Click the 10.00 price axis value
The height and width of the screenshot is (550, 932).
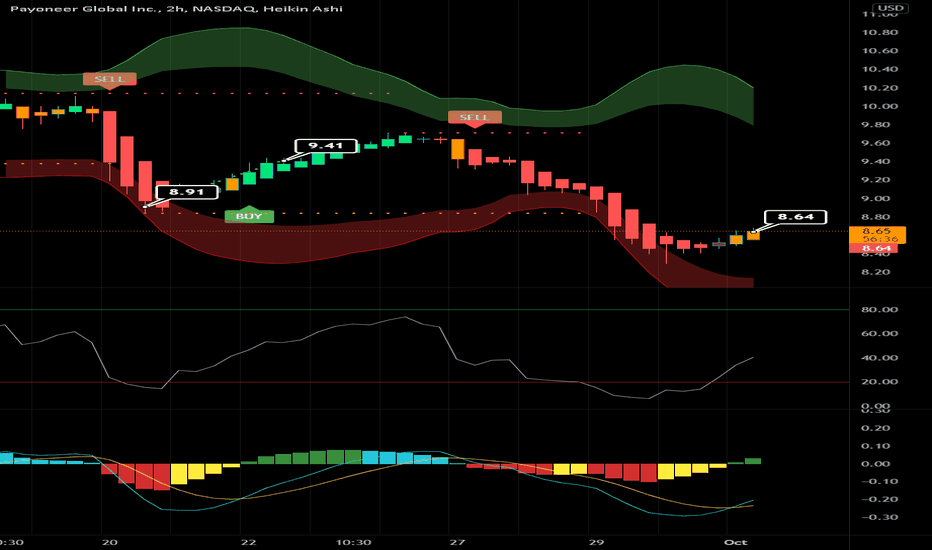click(x=880, y=106)
